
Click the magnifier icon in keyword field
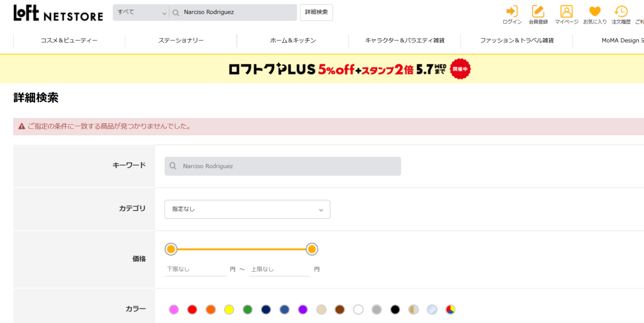click(x=173, y=166)
